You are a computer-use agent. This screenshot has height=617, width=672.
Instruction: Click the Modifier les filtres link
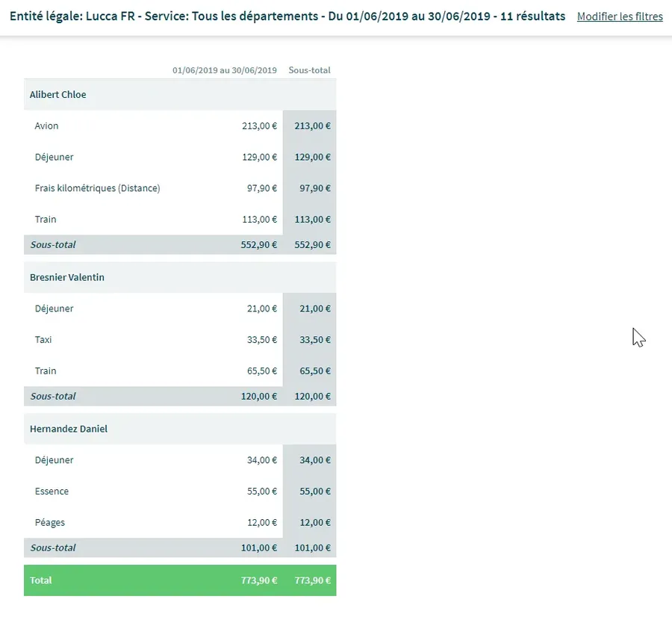[620, 16]
